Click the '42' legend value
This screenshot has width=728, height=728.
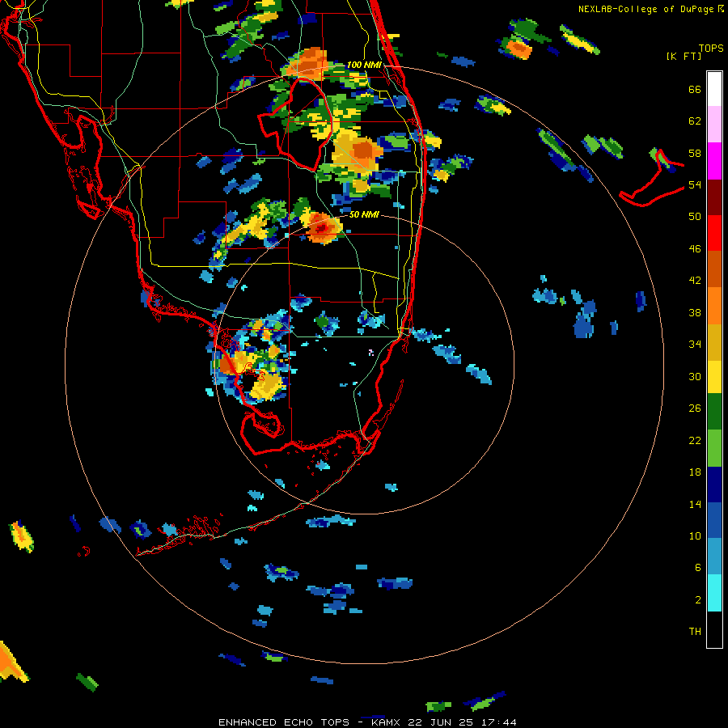695,281
